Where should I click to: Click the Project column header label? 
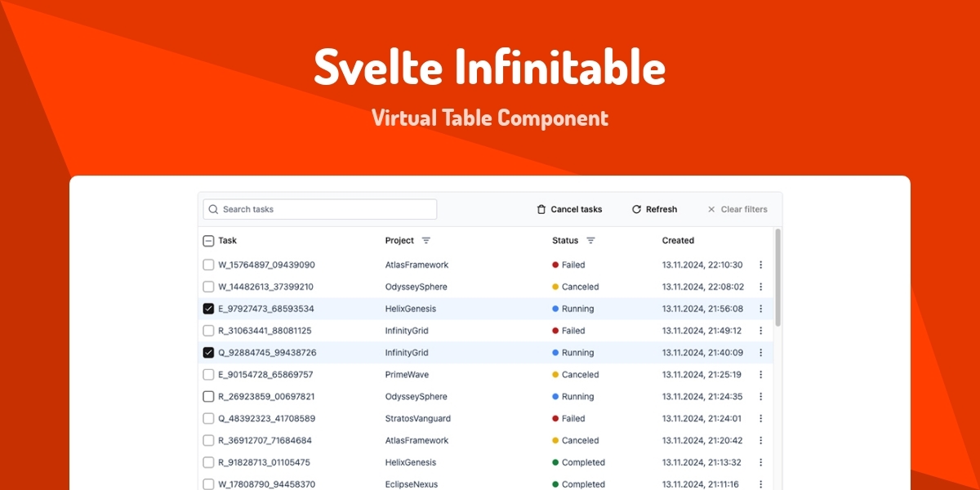[x=400, y=241]
